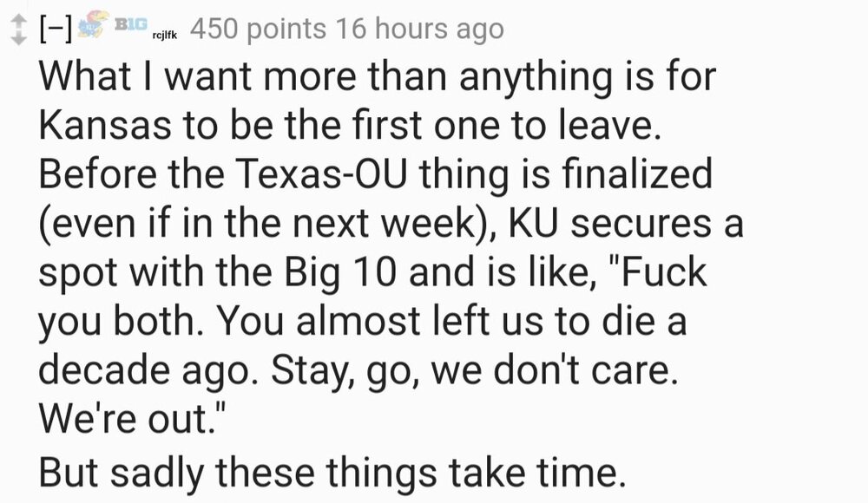Click the BIG conference flair logo
Viewport: 868px width, 503px height.
coord(131,23)
